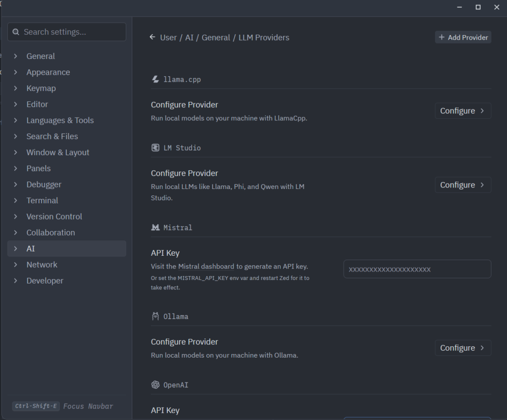Select Debugger in the sidebar
Viewport: 507px width, 420px height.
pyautogui.click(x=67, y=185)
